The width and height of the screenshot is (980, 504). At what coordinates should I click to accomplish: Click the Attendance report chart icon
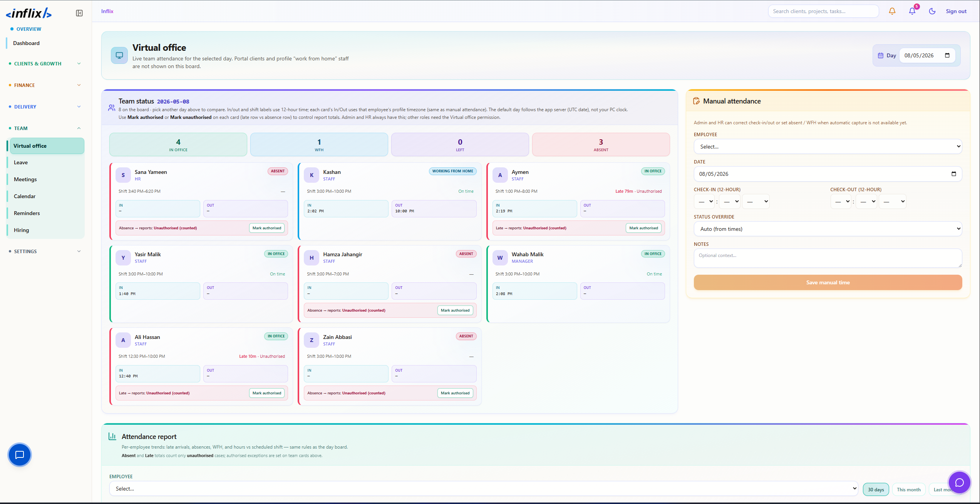[112, 436]
